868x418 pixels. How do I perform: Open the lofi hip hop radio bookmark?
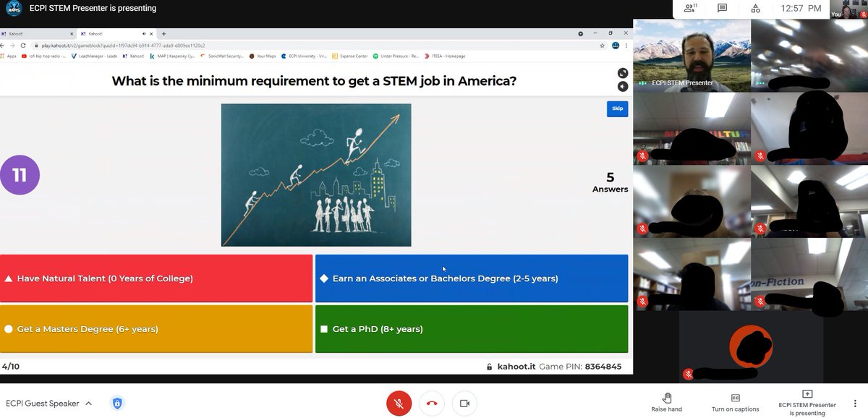(43, 56)
